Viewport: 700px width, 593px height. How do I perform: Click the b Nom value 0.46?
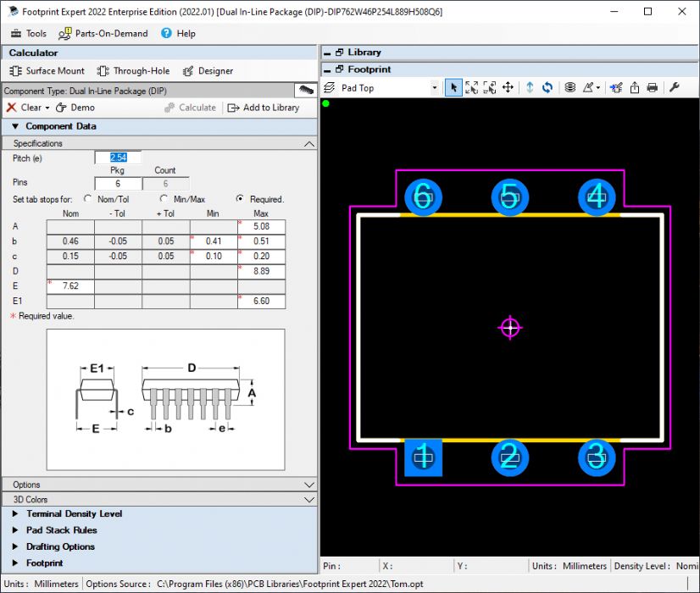70,241
